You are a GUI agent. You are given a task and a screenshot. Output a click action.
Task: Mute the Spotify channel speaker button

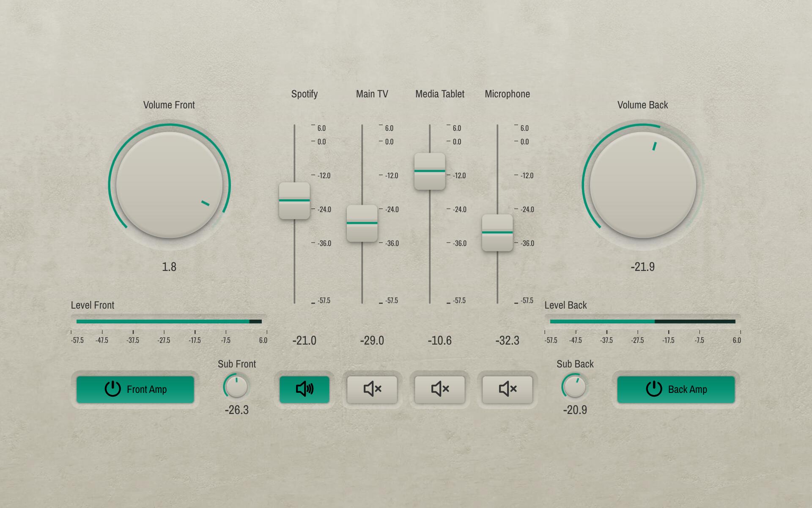304,389
